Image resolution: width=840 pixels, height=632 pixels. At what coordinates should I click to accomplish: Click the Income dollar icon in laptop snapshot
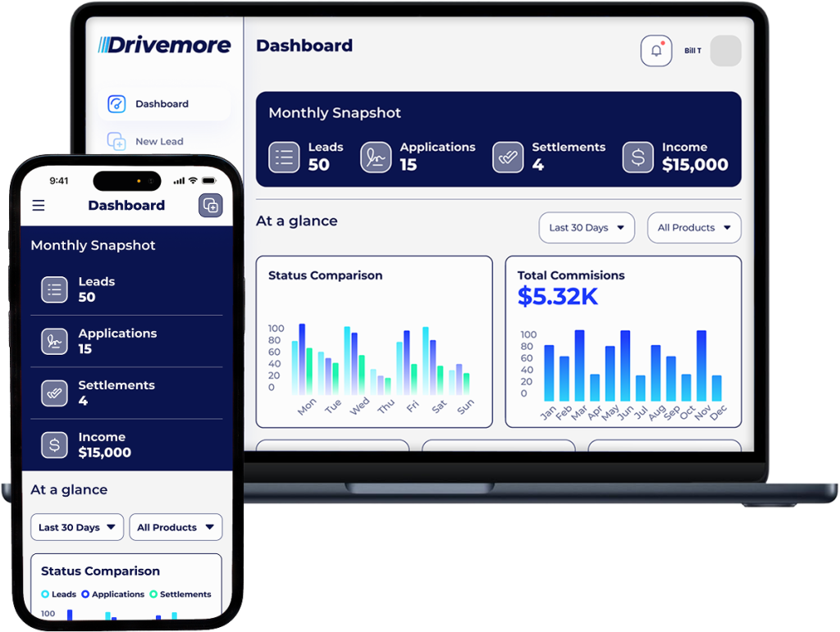tap(637, 157)
